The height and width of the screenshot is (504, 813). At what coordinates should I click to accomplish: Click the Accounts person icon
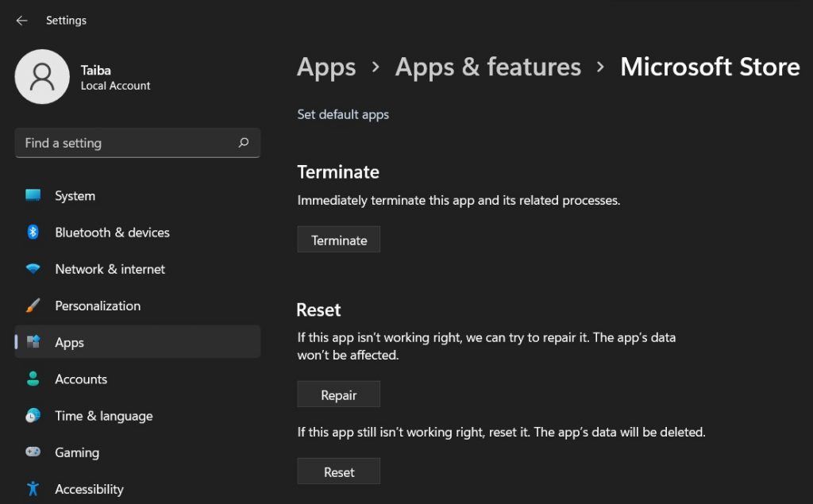tap(33, 379)
